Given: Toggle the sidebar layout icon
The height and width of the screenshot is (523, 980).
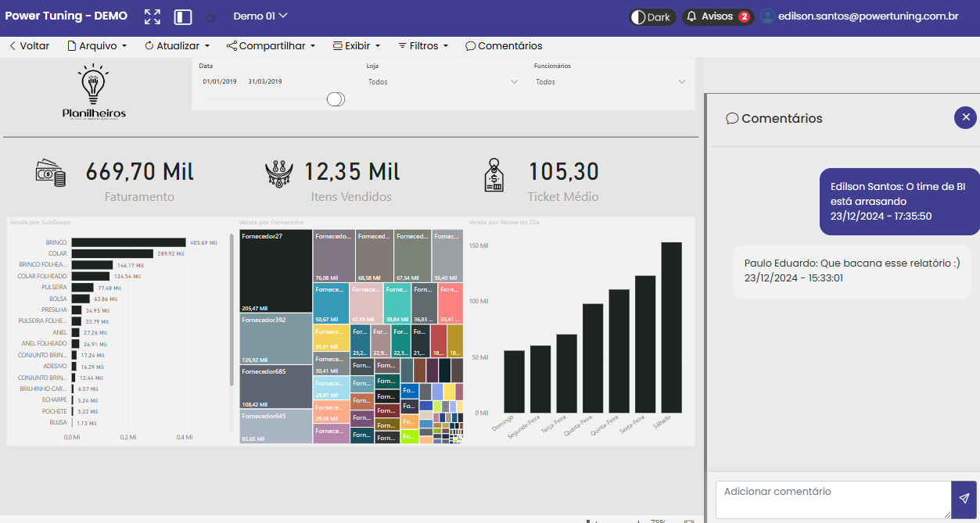Looking at the screenshot, I should coord(183,16).
